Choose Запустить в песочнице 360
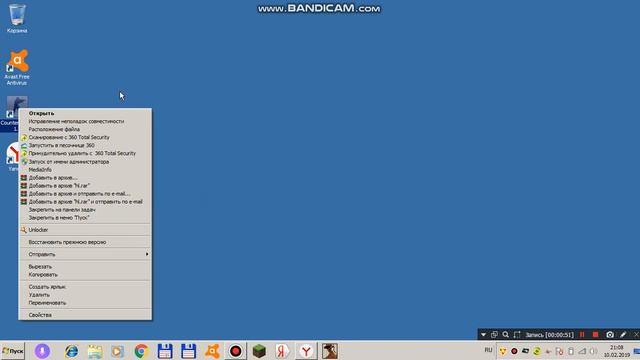 coord(85,145)
